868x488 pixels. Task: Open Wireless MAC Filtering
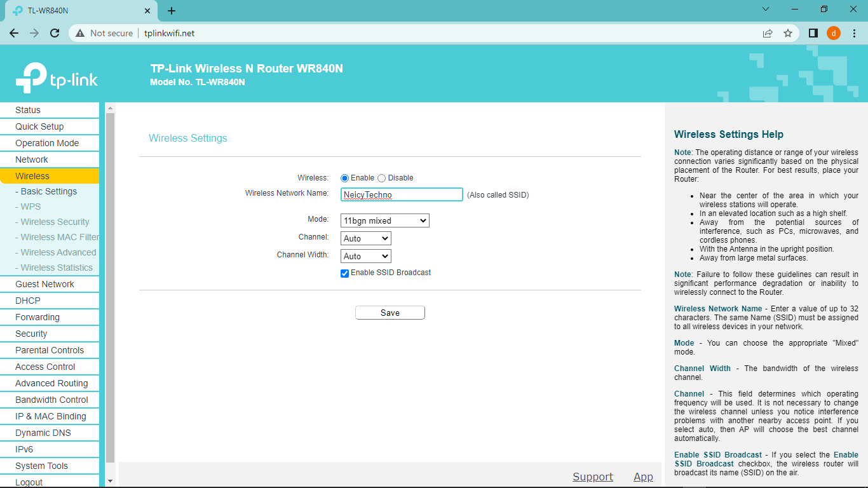point(50,237)
